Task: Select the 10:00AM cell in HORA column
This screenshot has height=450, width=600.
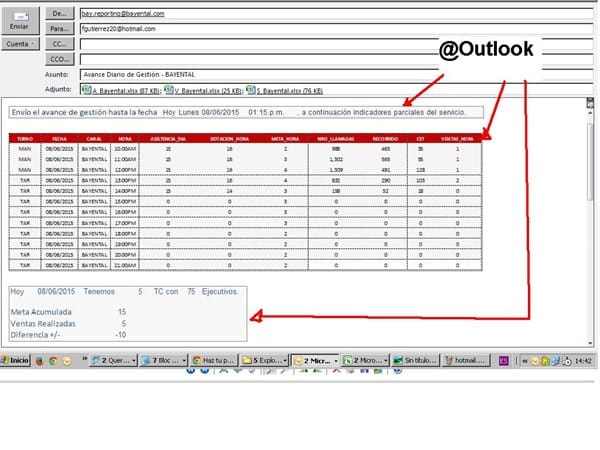Action: pos(125,149)
